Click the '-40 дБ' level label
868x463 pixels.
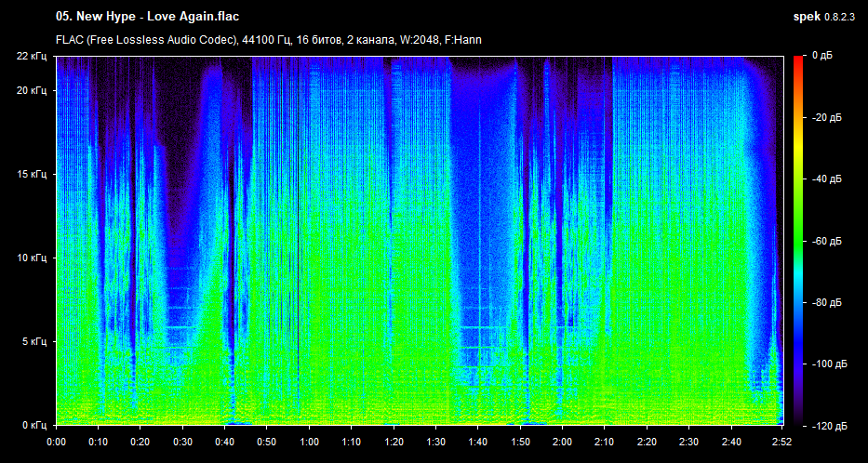pos(825,179)
